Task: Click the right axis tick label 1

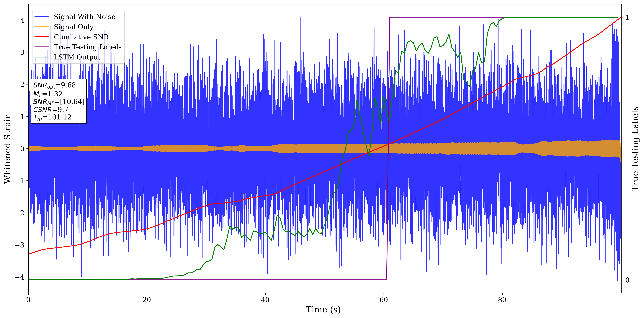Action: pos(627,17)
